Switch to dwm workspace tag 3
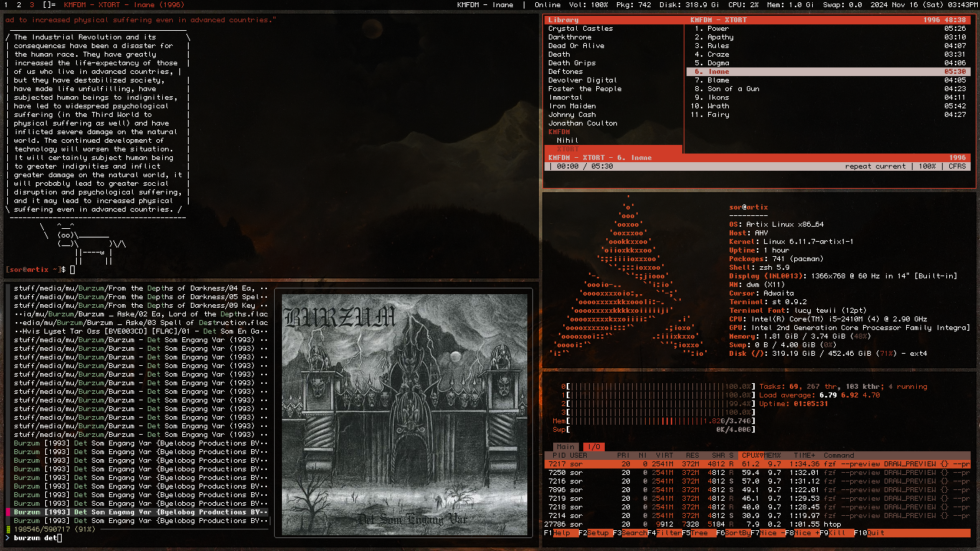 pyautogui.click(x=32, y=5)
